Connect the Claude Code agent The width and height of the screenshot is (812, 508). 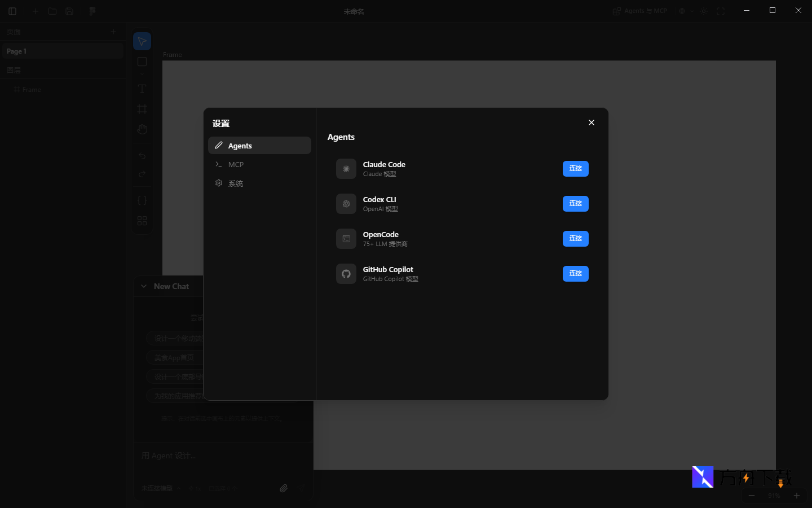pyautogui.click(x=575, y=169)
